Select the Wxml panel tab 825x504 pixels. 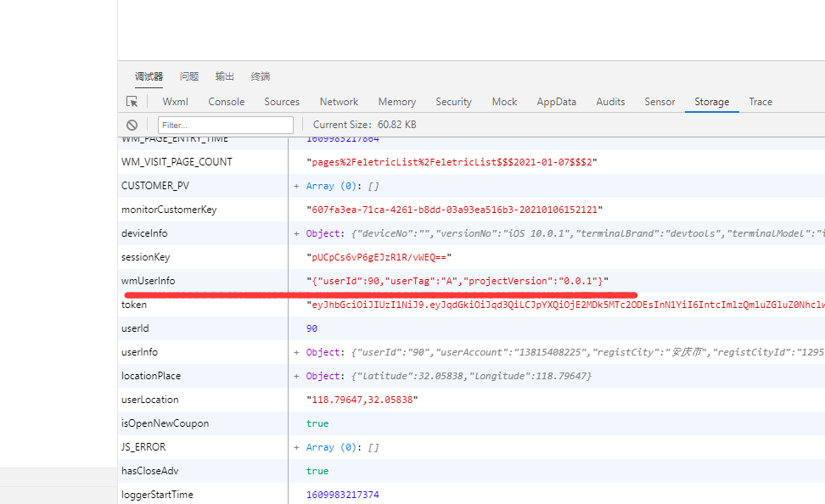click(x=175, y=102)
